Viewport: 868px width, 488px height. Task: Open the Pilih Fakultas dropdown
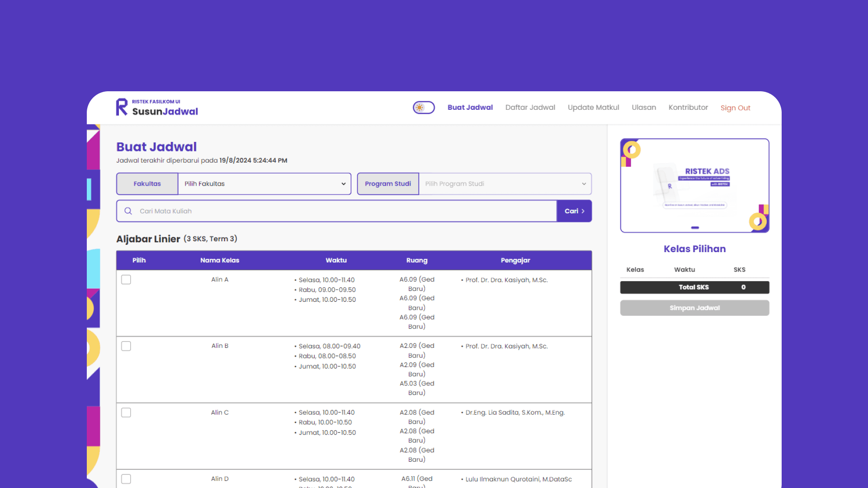coord(264,184)
